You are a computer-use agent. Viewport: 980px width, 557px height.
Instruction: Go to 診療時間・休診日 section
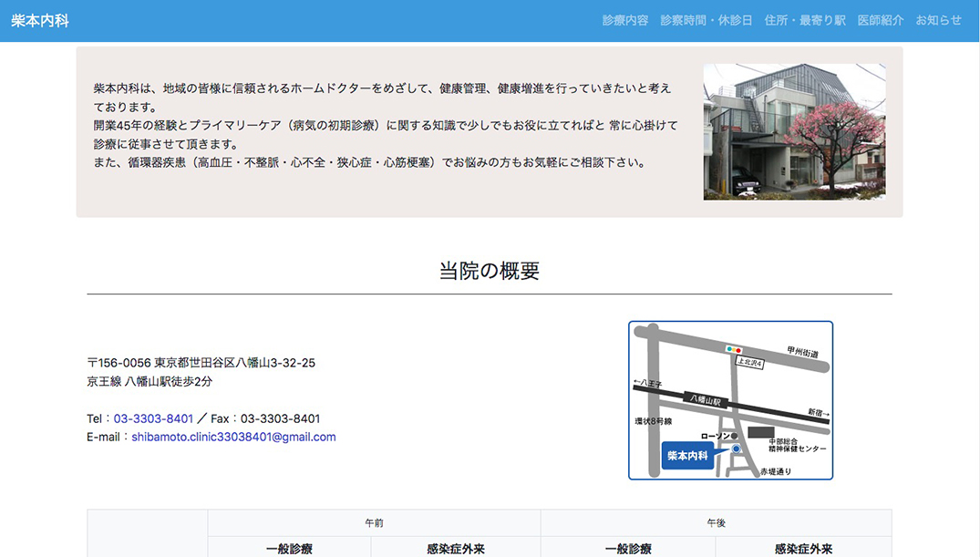coord(706,20)
